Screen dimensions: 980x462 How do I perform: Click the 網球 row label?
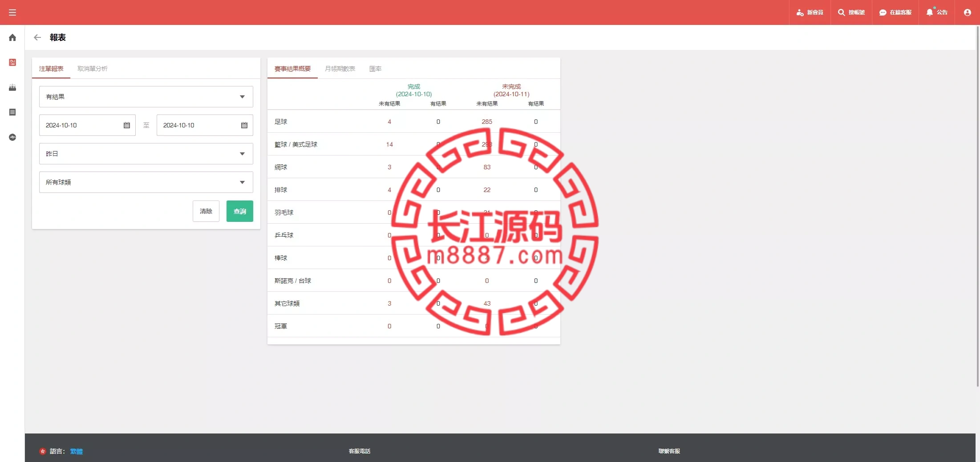(x=281, y=167)
